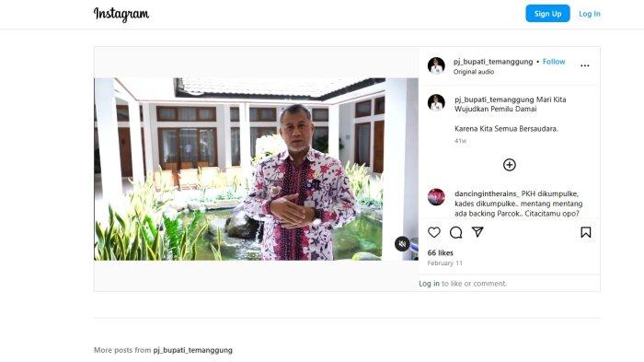
Task: Open pj_bupati_temanggung header profile avatar
Action: (436, 65)
